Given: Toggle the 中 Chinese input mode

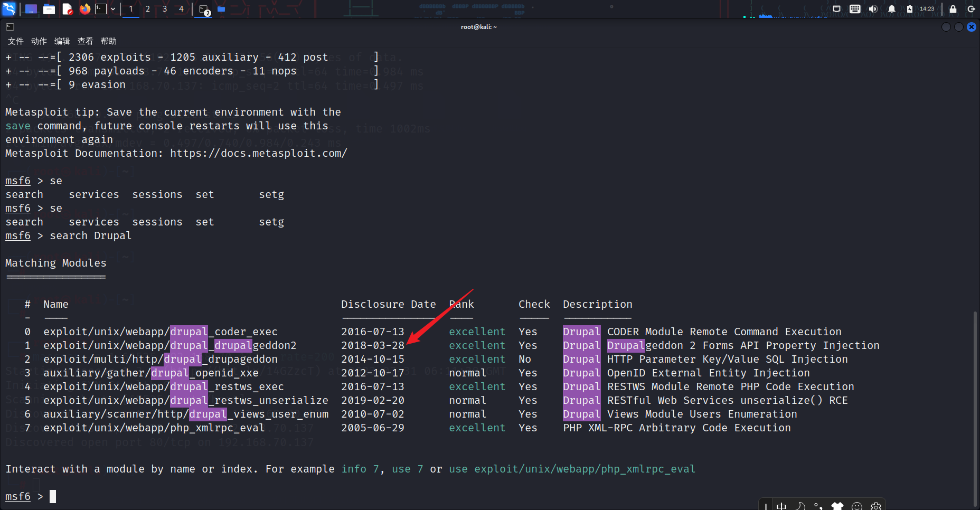Looking at the screenshot, I should 781,506.
